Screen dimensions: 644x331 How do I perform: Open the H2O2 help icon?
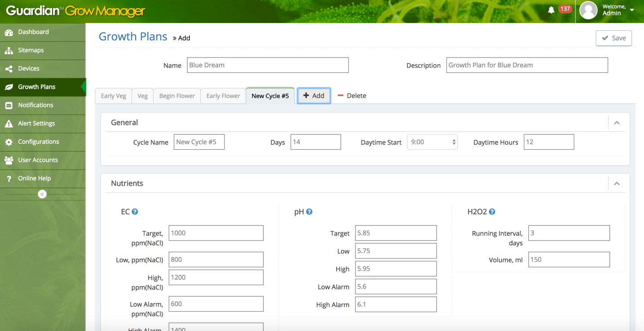coord(492,211)
